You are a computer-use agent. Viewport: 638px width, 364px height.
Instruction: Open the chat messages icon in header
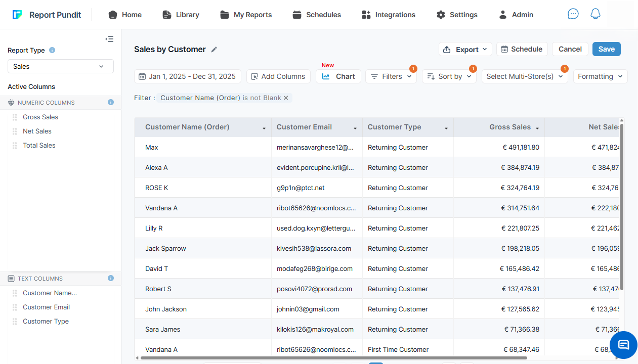pos(573,14)
